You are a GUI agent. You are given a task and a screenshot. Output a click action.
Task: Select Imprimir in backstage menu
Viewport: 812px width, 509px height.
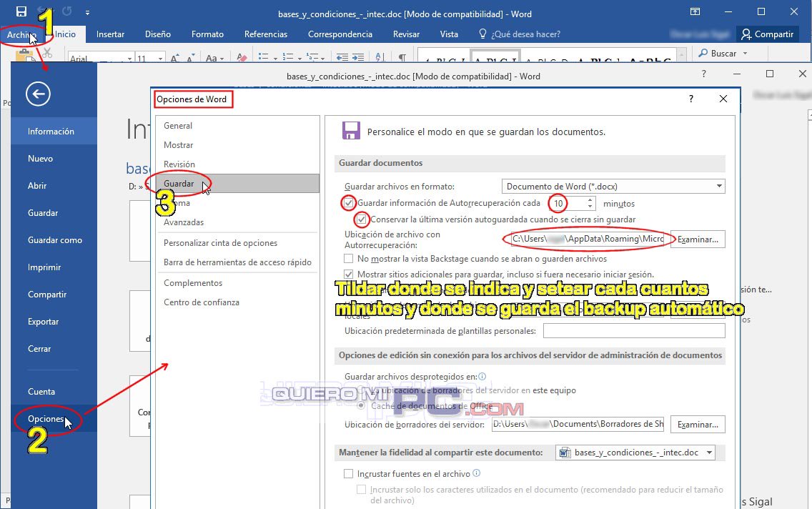54,267
